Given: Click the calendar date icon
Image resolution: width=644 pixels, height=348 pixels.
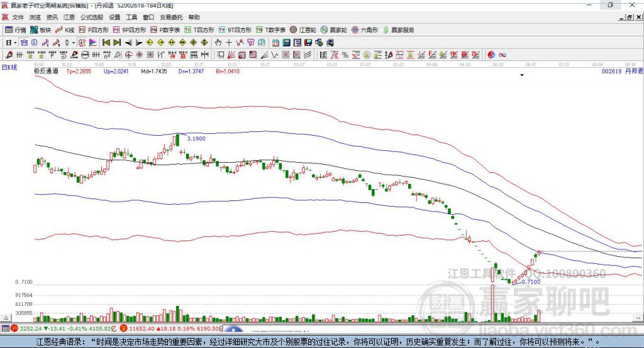Looking at the screenshot, I should pyautogui.click(x=275, y=43).
